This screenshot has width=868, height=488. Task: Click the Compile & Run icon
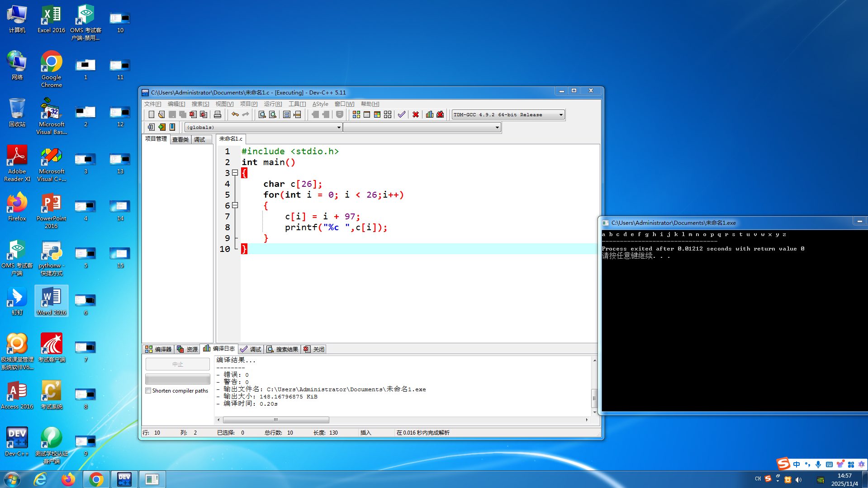[x=377, y=115]
